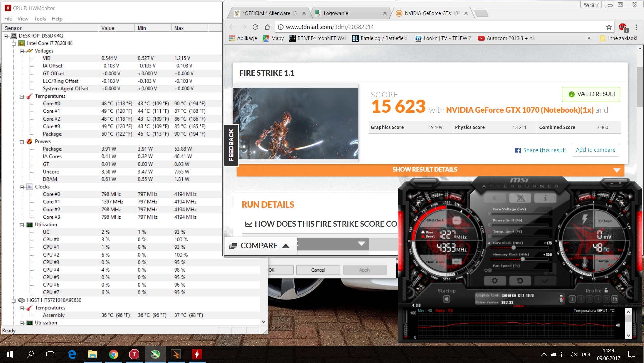Click Add to compare button
Screen dimensions: 644x363
tap(596, 150)
